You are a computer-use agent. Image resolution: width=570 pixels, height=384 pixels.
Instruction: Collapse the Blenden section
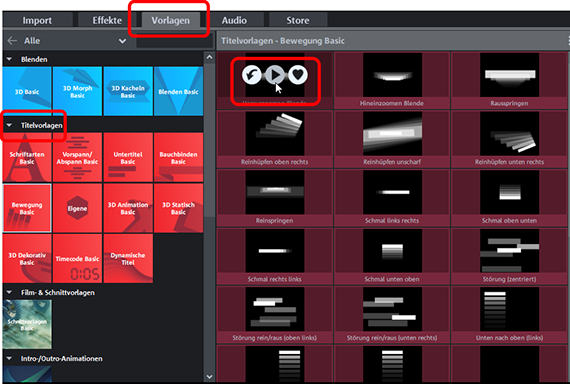[9, 59]
